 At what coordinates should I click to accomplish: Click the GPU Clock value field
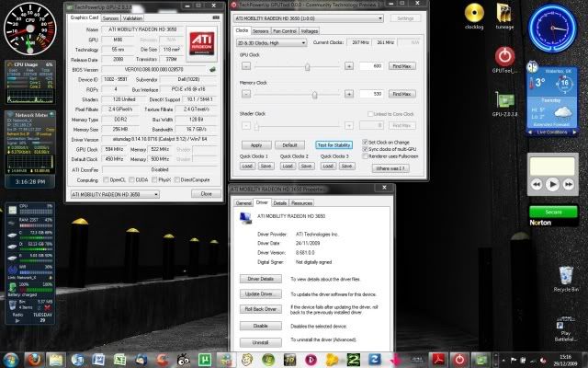click(x=371, y=66)
